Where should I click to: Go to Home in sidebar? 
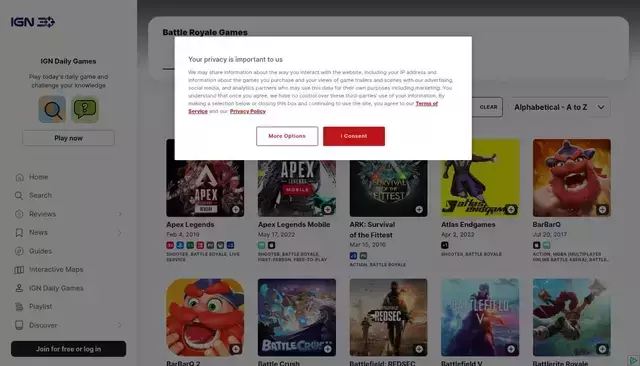38,177
